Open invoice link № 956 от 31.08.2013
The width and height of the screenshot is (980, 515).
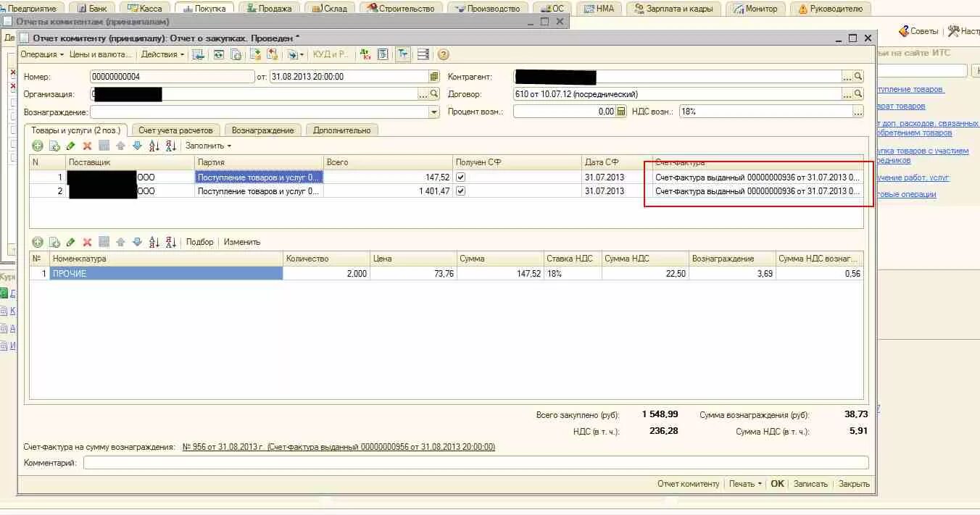(339, 447)
